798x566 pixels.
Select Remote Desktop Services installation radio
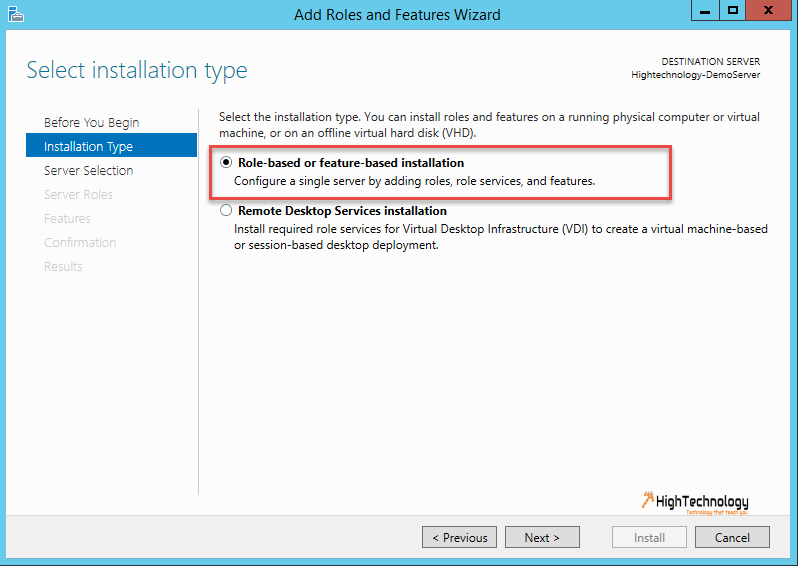[226, 210]
